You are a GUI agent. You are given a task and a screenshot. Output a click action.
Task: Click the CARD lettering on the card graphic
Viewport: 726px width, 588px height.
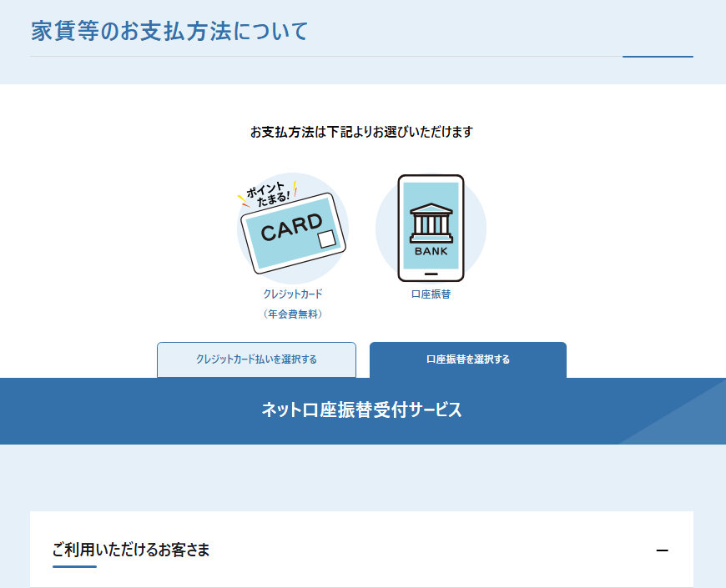click(x=291, y=228)
